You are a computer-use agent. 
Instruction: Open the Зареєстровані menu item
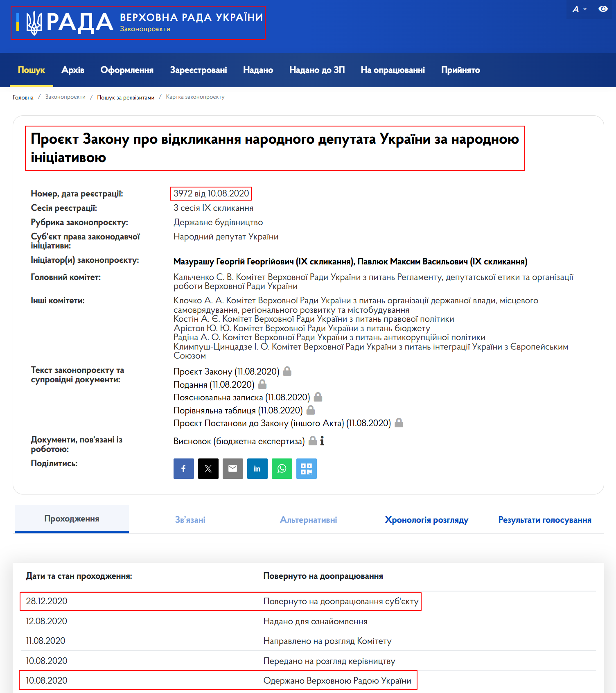point(199,70)
